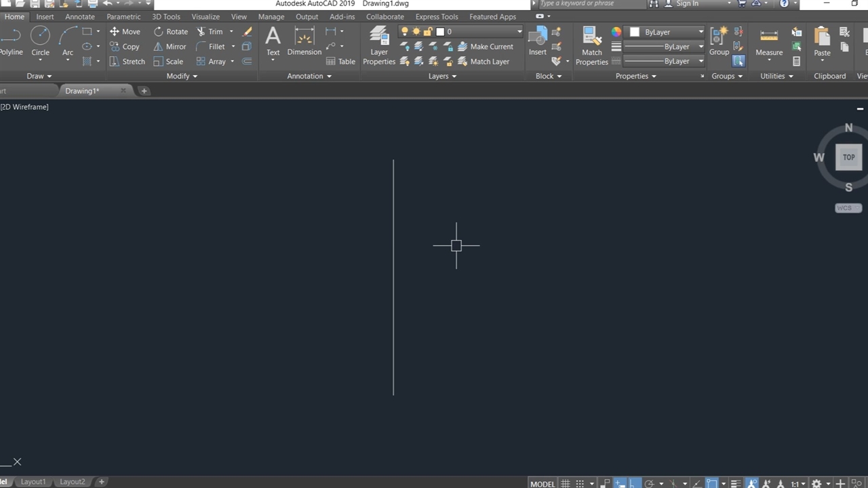This screenshot has width=868, height=488.
Task: Open the layer name dropdown showing 0
Action: pos(519,32)
